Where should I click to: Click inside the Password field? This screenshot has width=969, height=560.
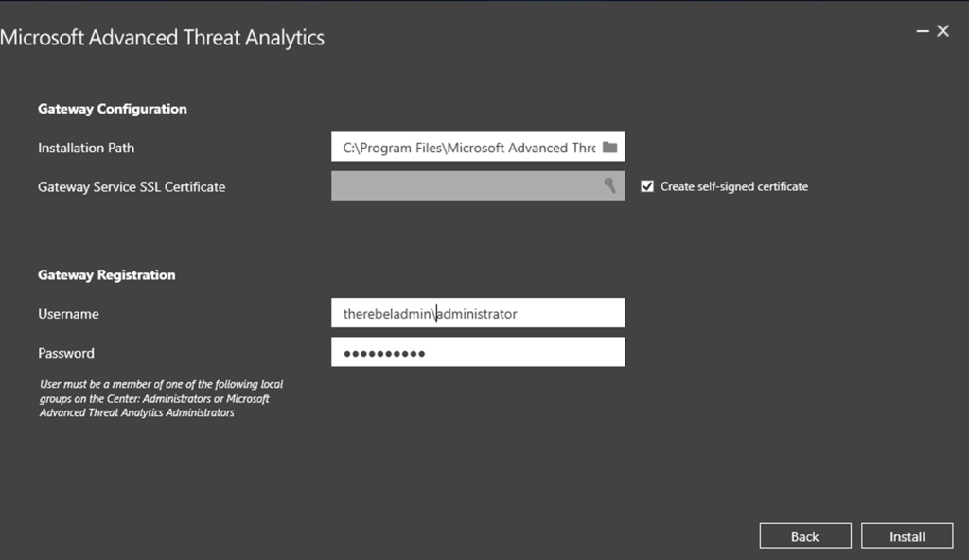[x=478, y=351]
